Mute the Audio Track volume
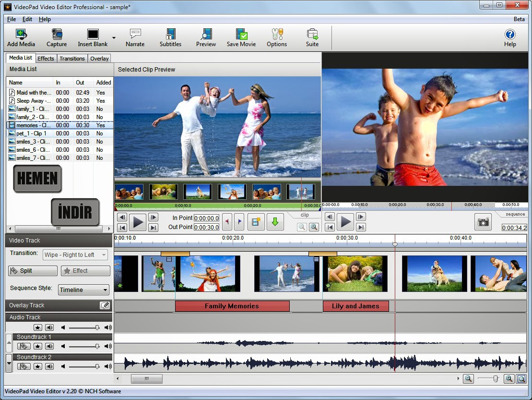This screenshot has width=532, height=400. click(49, 327)
